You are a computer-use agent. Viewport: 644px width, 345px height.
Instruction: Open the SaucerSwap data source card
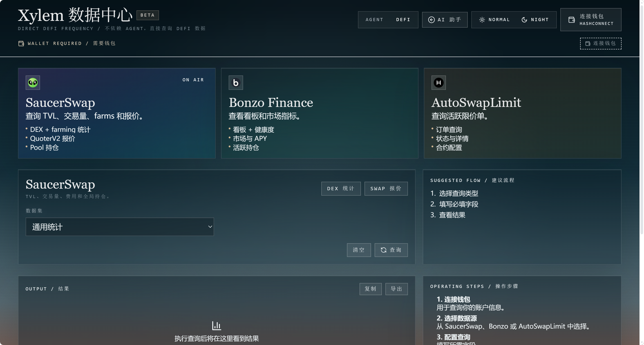pos(117,113)
